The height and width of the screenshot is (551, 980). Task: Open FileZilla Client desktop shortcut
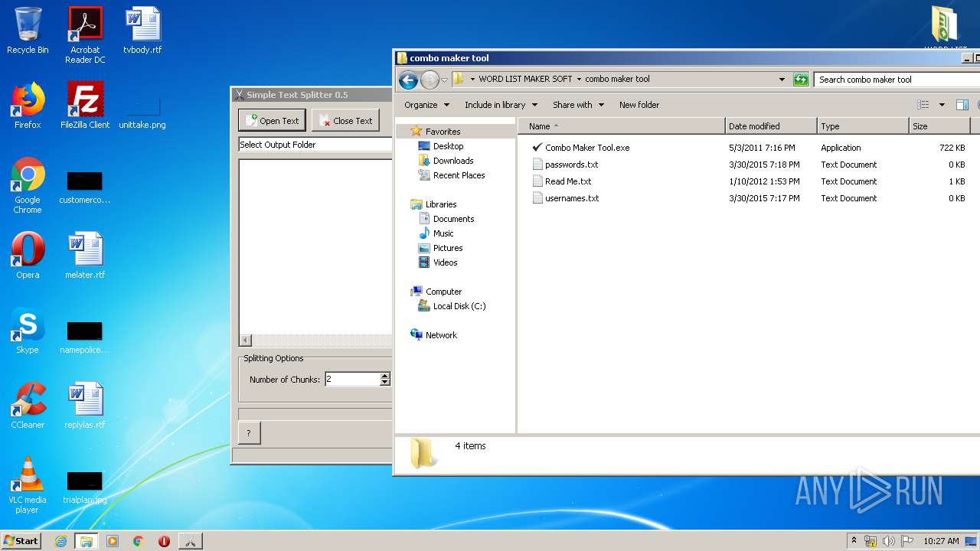point(85,106)
